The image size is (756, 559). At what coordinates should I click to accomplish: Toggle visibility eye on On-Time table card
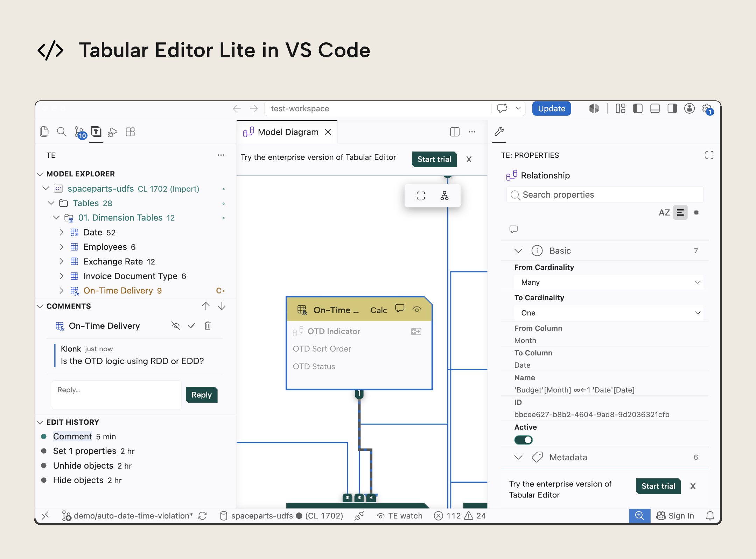coord(416,310)
